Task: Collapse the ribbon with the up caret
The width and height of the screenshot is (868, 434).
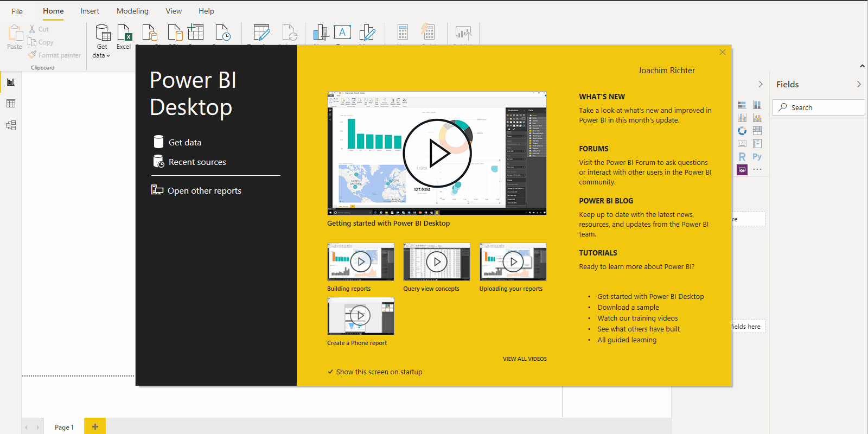Action: (863, 66)
